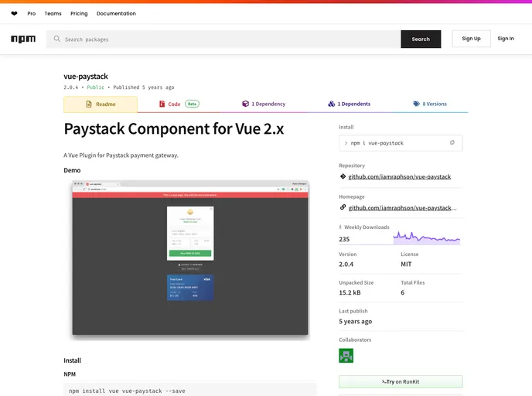Click the Readme tab file icon
The height and width of the screenshot is (396, 532).
(x=89, y=104)
